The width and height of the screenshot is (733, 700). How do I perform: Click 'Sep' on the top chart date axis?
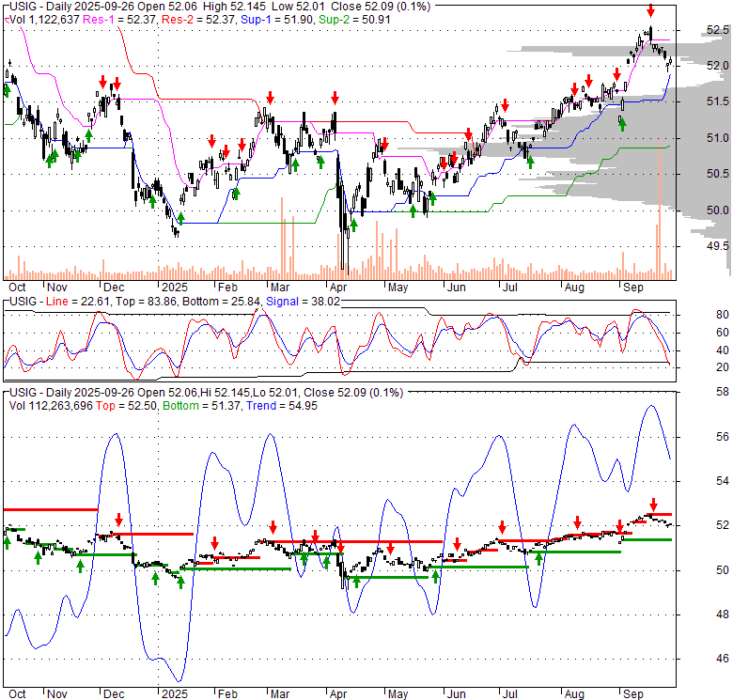coord(633,288)
